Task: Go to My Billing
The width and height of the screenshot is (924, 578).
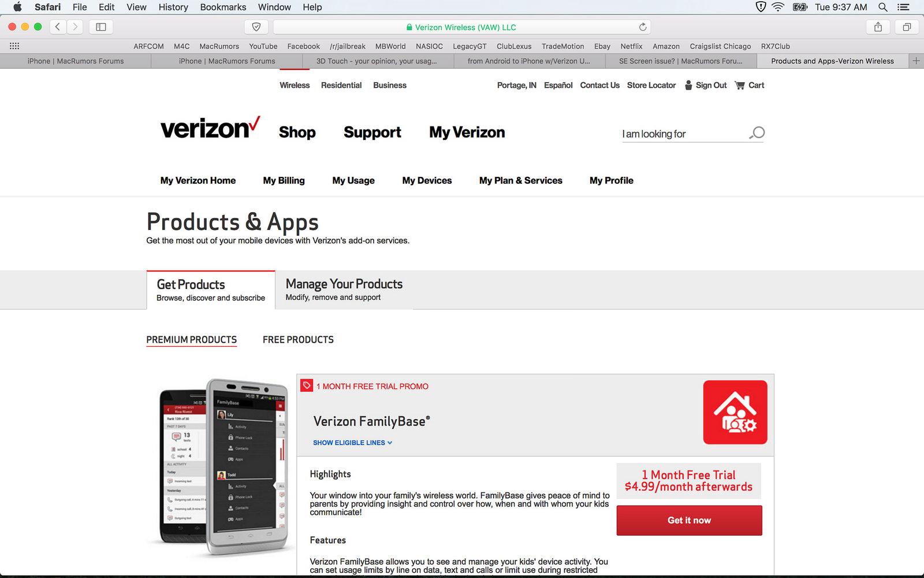Action: pos(284,180)
